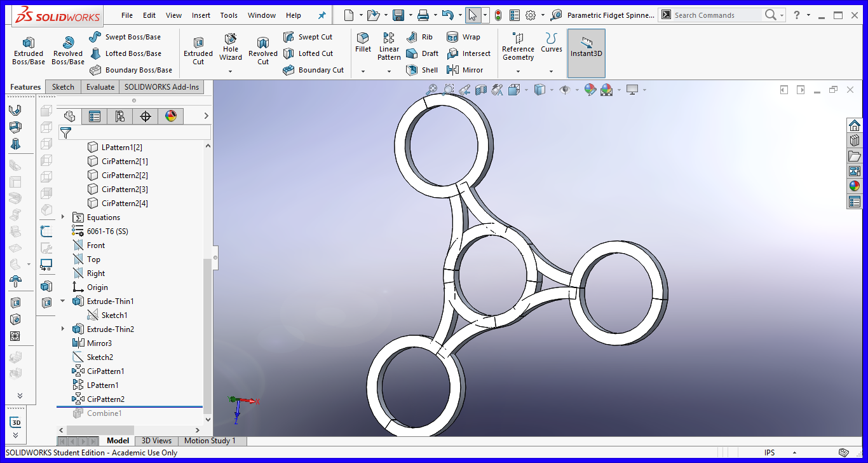The width and height of the screenshot is (868, 463).
Task: Select the Revolved Boss/Base tool
Action: pyautogui.click(x=68, y=50)
